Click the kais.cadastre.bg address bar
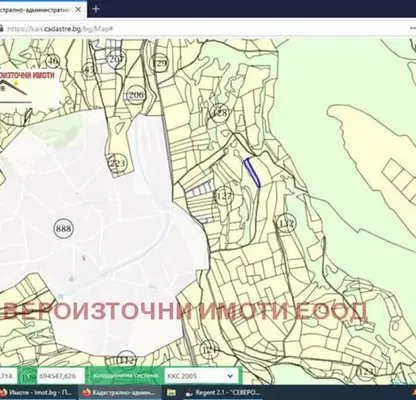Image resolution: width=416 pixels, height=400 pixels. click(60, 29)
